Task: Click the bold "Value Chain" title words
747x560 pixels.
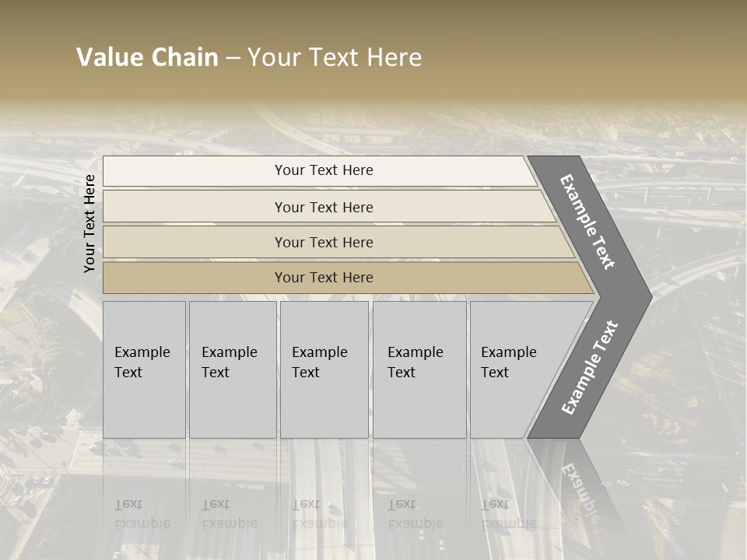Action: (147, 58)
